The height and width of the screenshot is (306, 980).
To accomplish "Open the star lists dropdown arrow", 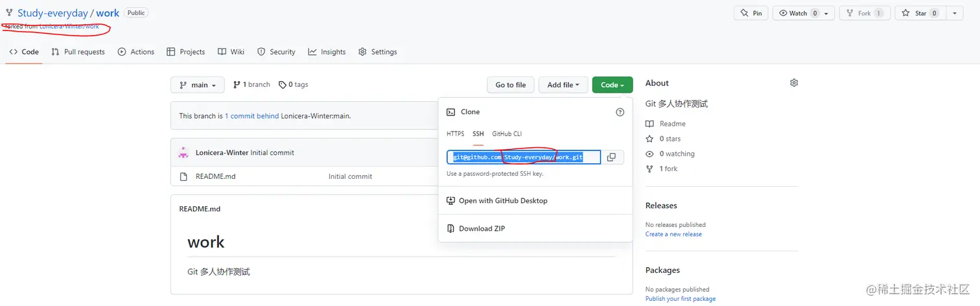I will coord(955,13).
